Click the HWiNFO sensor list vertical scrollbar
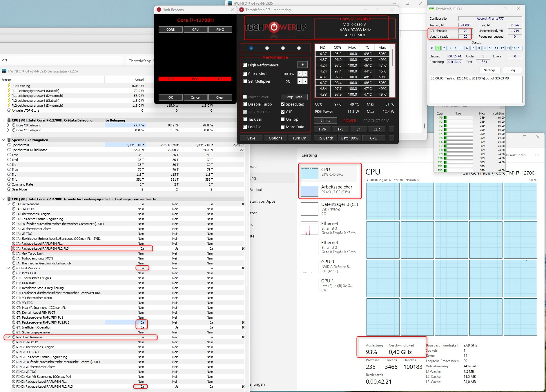546x392 pixels. 247,231
